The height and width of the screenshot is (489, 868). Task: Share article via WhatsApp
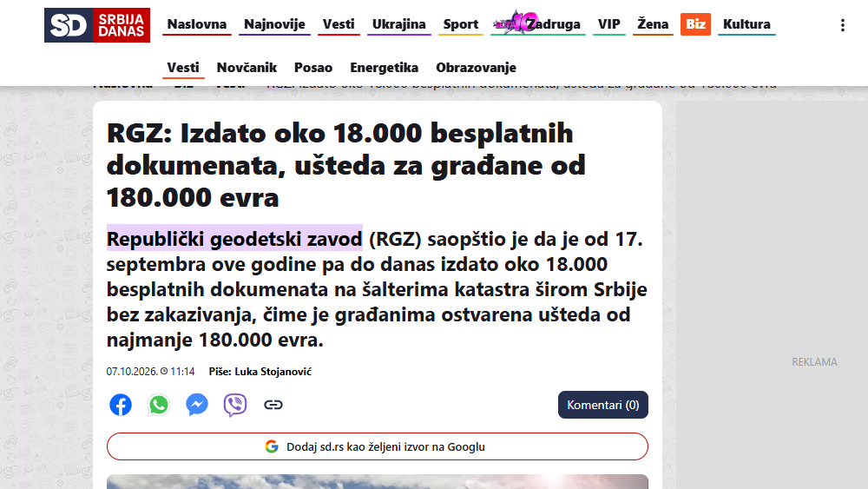coord(159,405)
